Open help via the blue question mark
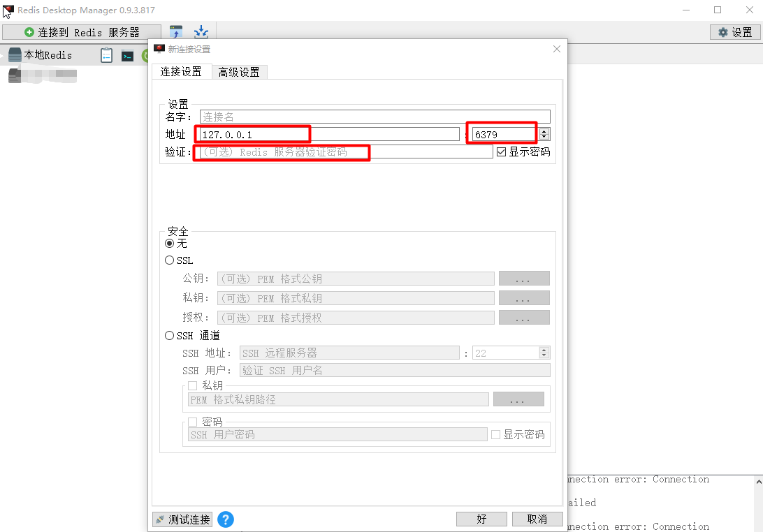763x532 pixels. click(226, 519)
